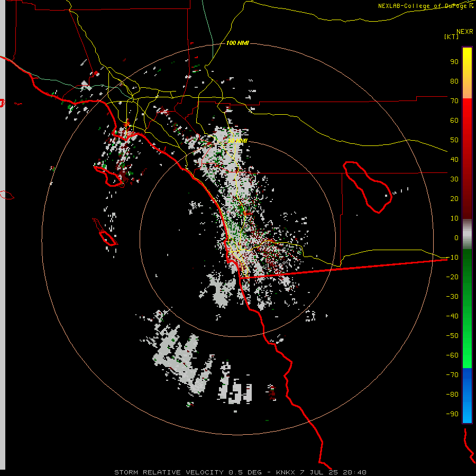Click the 10 value on the velocity scale

[x=454, y=218]
